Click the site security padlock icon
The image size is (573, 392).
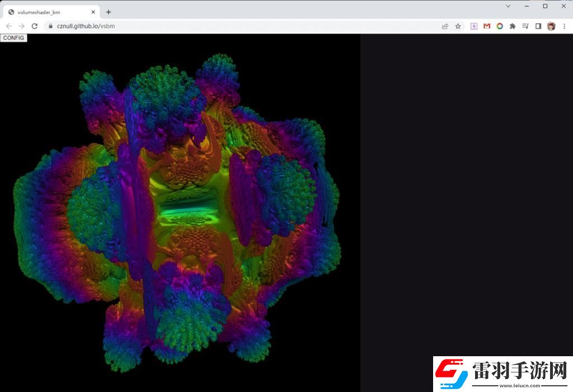pos(51,26)
